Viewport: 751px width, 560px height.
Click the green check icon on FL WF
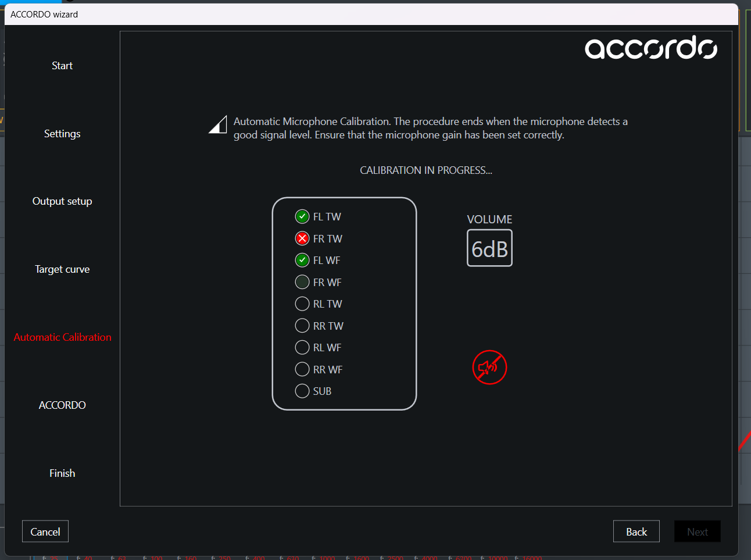click(302, 260)
